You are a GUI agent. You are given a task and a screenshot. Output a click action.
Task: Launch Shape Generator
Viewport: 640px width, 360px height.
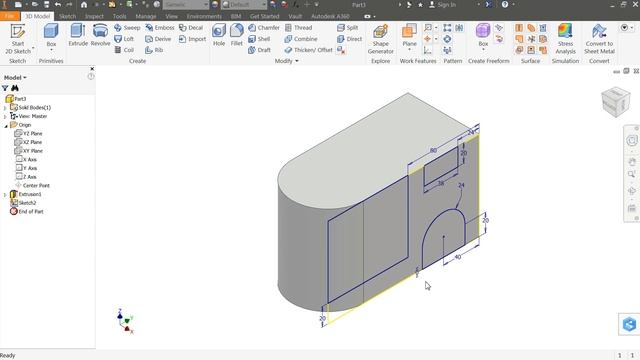tap(380, 39)
